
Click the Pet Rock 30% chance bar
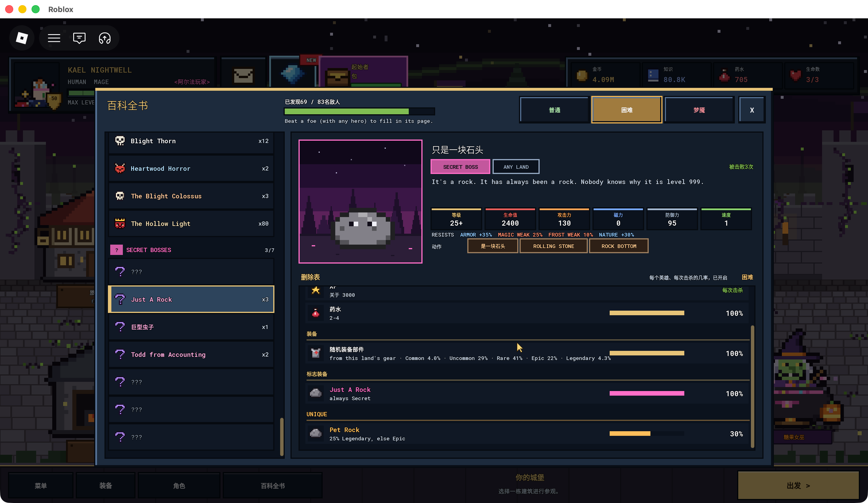[646, 434]
